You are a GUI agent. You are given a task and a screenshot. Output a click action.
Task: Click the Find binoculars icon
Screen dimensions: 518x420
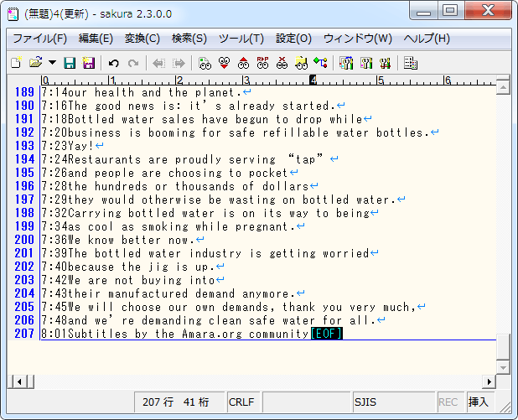click(x=205, y=63)
